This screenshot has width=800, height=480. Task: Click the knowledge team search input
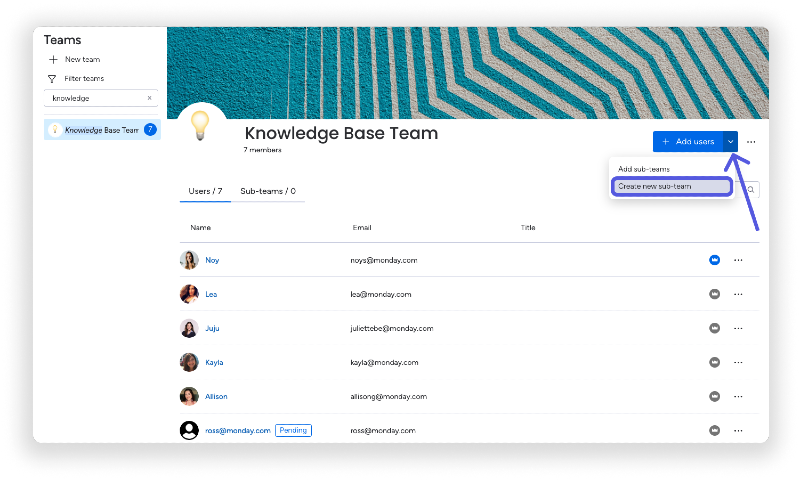point(101,98)
